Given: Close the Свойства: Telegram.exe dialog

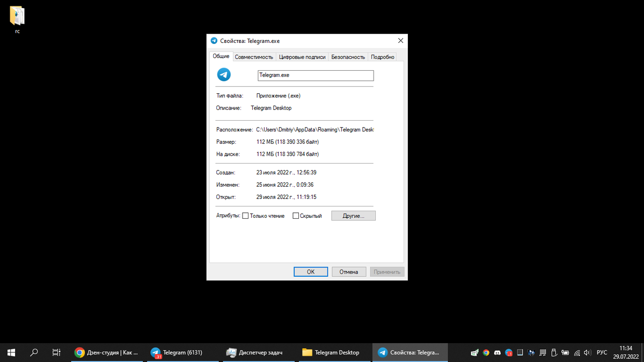Looking at the screenshot, I should (400, 41).
